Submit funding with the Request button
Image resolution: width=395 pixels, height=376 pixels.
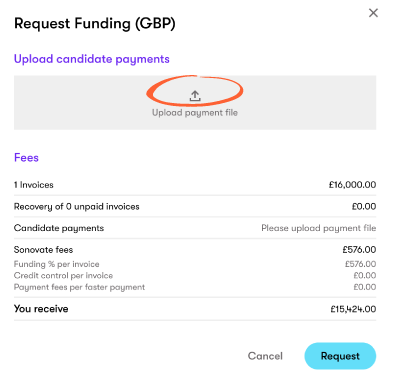click(340, 356)
